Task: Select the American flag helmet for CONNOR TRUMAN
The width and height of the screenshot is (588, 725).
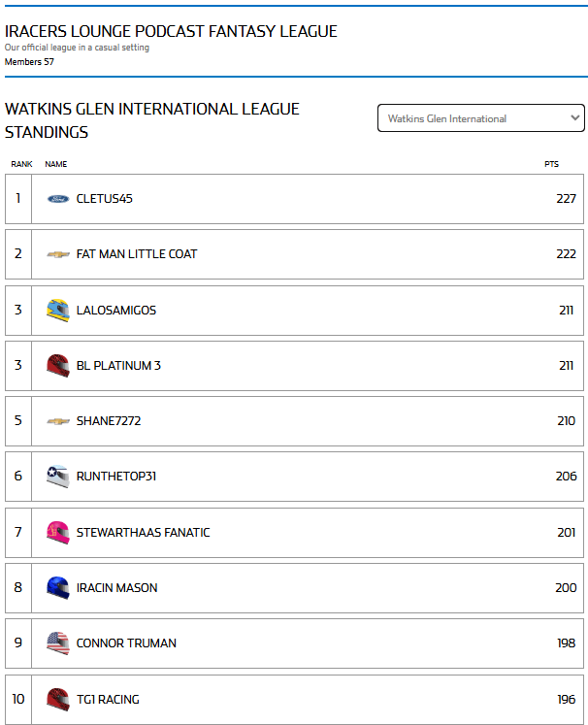Action: pyautogui.click(x=58, y=643)
